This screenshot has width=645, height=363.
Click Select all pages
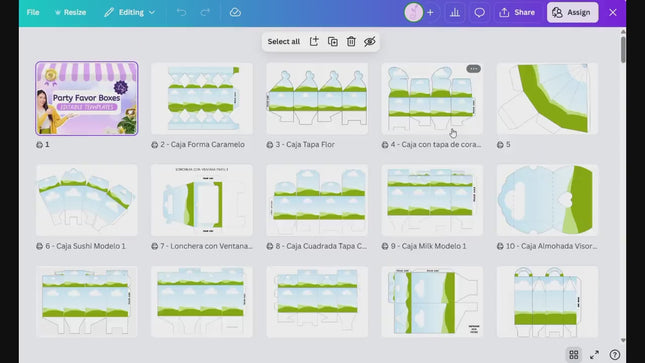coord(283,42)
